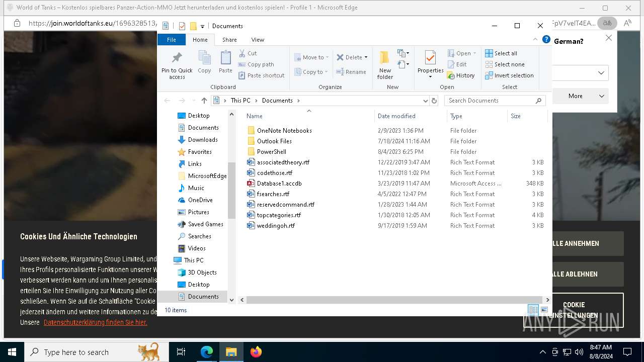Click the Windows Start button
The width and height of the screenshot is (644, 362).
12,352
